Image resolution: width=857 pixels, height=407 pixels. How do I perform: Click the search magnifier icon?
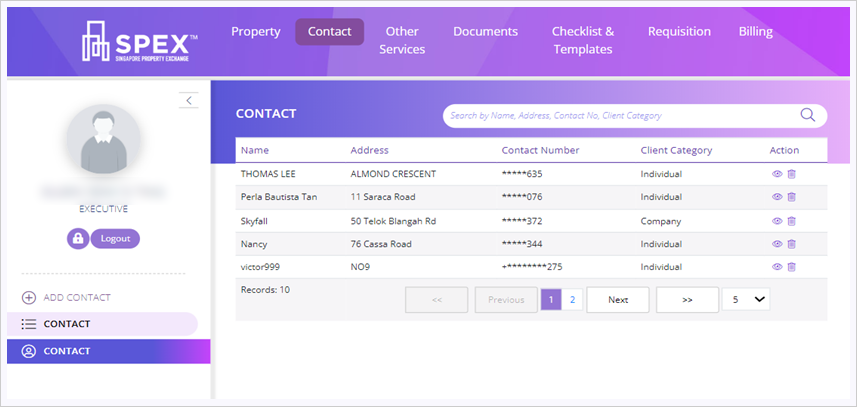808,115
